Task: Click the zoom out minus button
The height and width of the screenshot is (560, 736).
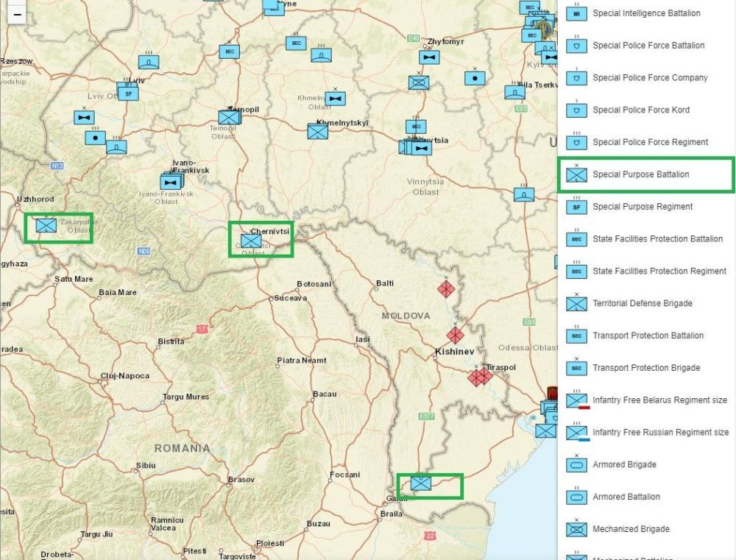Action: [17, 14]
